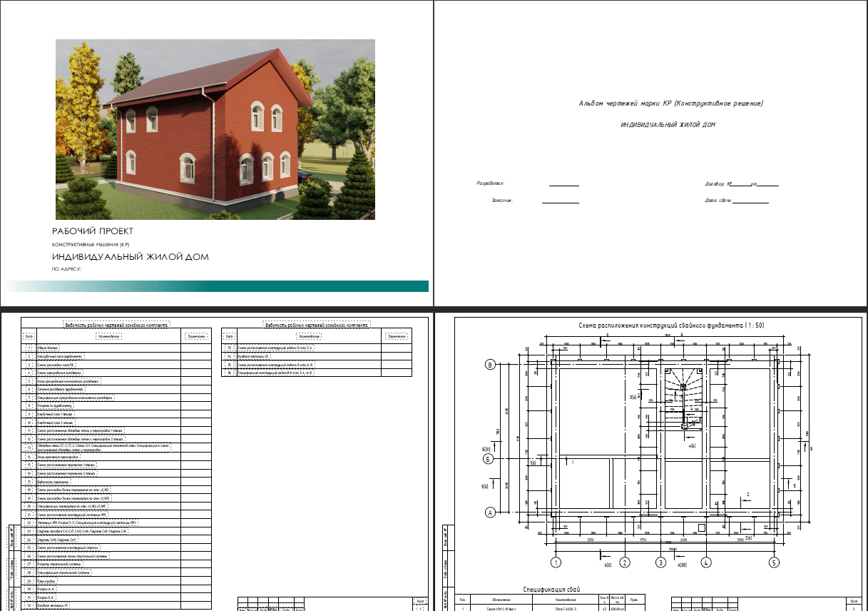Viewport: 868px width, 611px height.
Task: Click row 17 'Ведомость перемычек' entry
Action: click(x=117, y=482)
